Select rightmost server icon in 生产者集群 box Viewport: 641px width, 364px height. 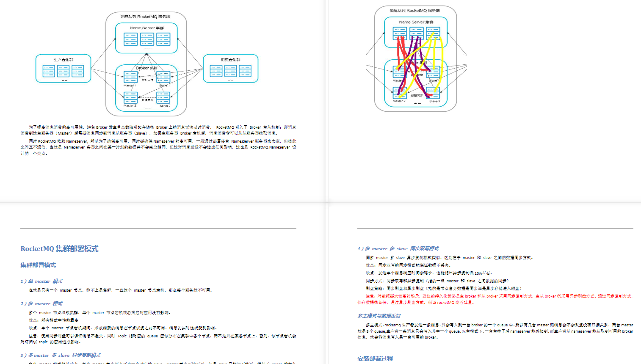pos(78,71)
